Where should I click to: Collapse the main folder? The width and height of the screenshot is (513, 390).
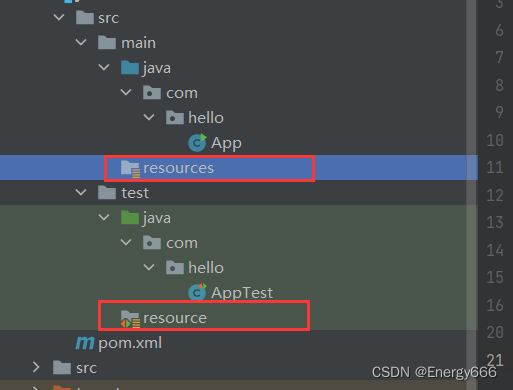pos(81,42)
